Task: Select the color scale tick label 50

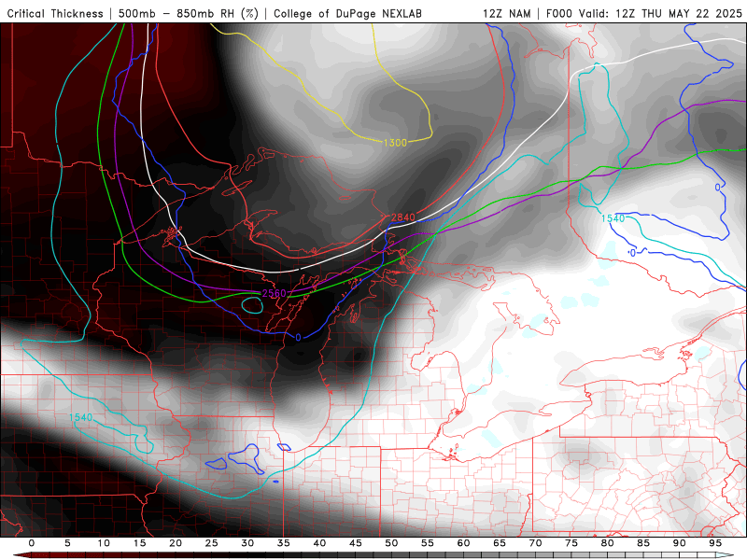Action: pos(391,543)
